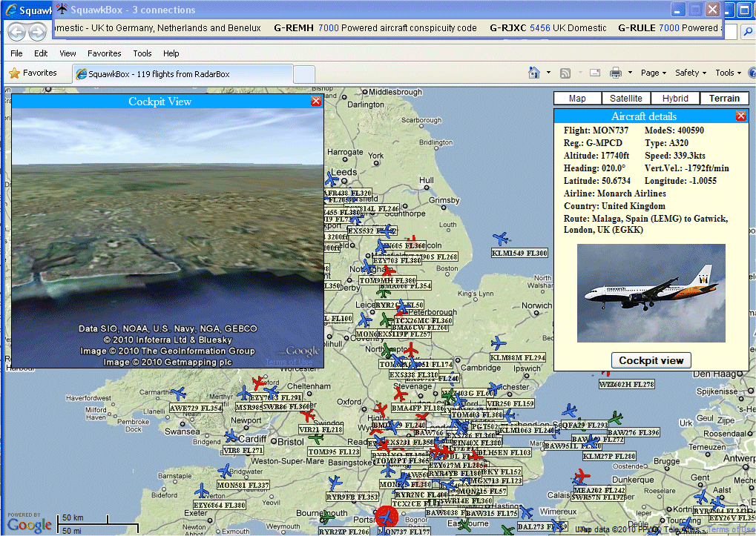The image size is (756, 536).
Task: Click the green BAW276 FL396 aircraft icon
Action: point(615,417)
